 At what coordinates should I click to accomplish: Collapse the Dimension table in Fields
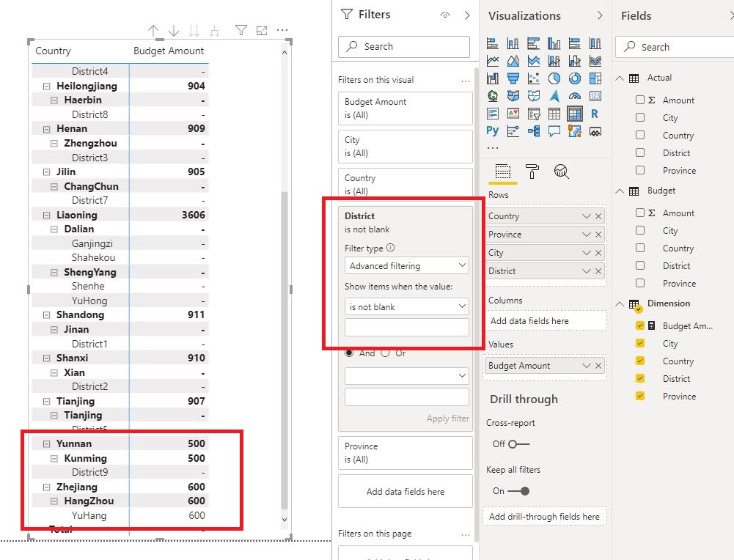point(620,303)
